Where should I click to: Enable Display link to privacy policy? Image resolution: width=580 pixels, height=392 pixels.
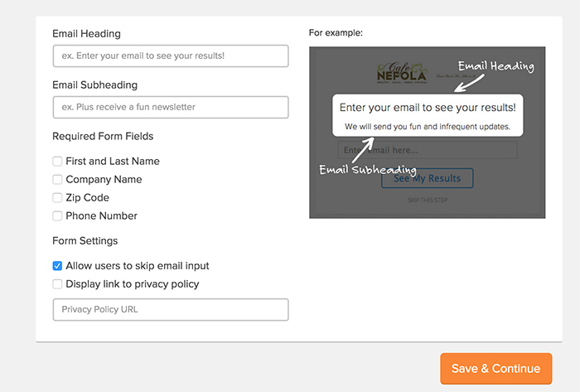(x=57, y=284)
